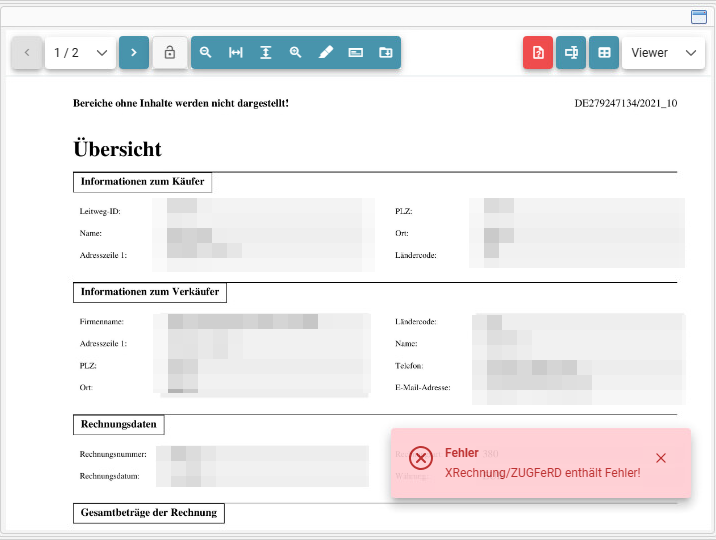Click the red document validation button

(538, 52)
